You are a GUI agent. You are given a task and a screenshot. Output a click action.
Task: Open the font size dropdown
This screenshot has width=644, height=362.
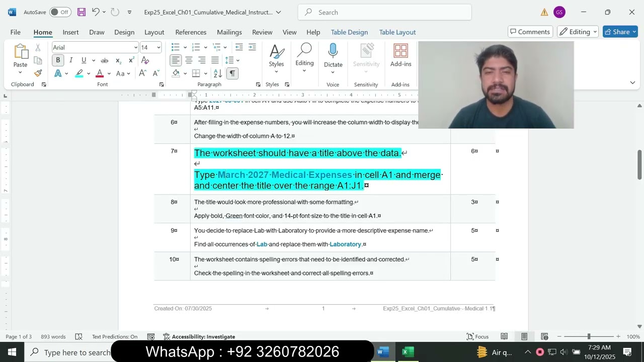coord(158,47)
